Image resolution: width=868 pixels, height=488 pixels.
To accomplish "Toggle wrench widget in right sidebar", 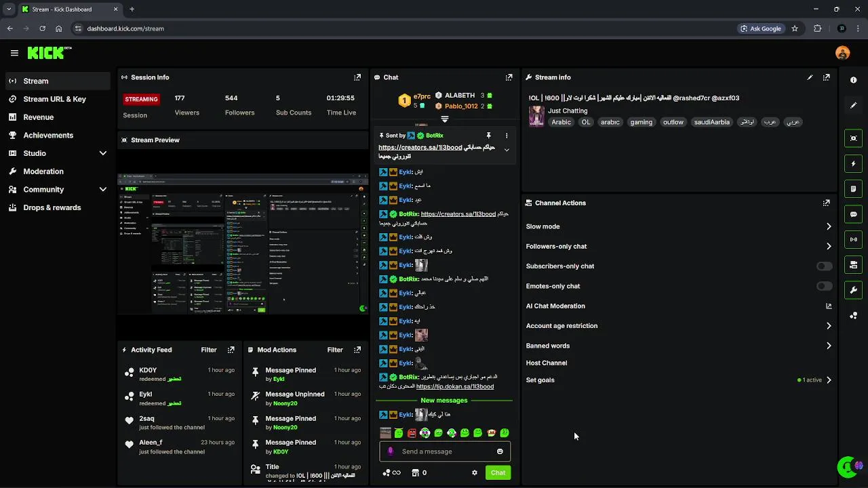I will [x=854, y=290].
